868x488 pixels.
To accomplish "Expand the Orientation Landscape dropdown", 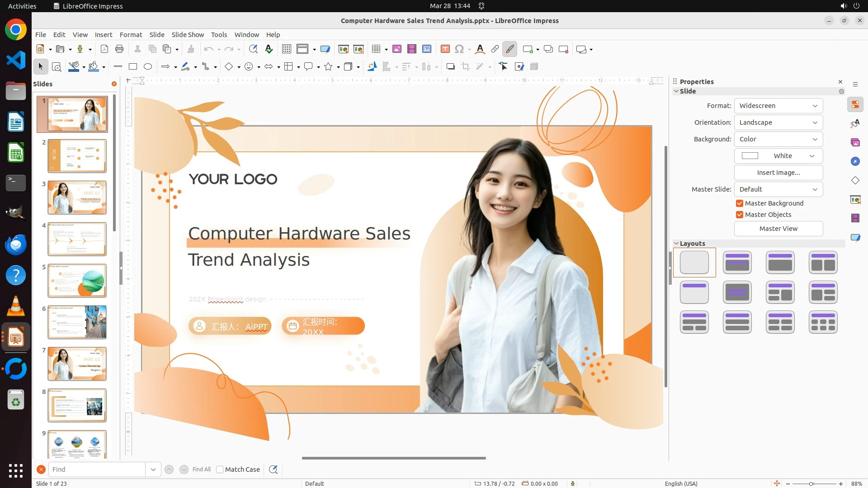I will (x=778, y=122).
